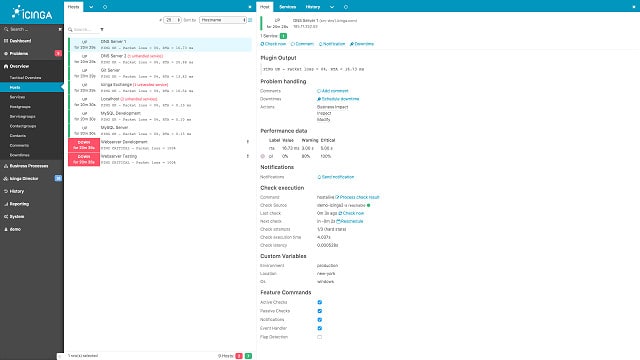Click the red Problems count badge
The image size is (640, 360).
click(58, 53)
